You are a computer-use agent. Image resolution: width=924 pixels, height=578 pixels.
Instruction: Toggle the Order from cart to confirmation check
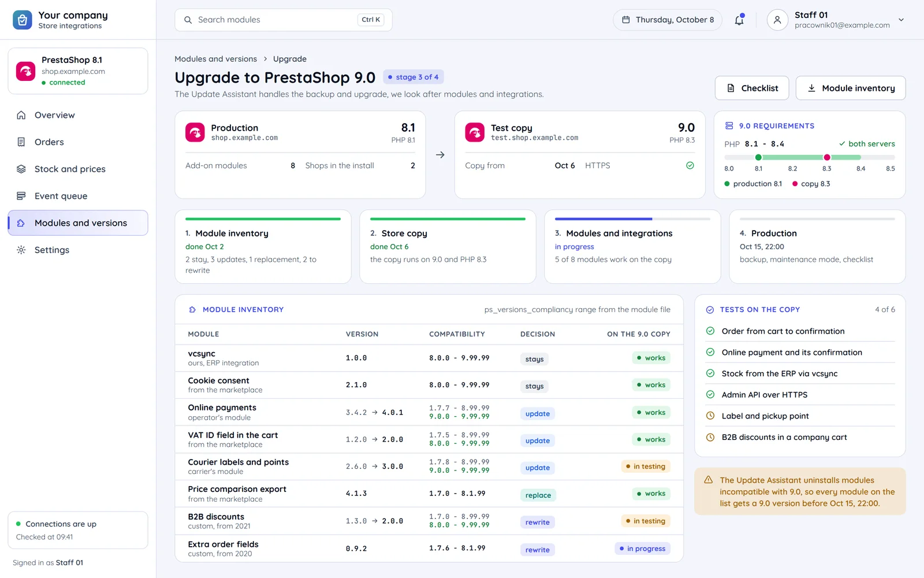710,331
